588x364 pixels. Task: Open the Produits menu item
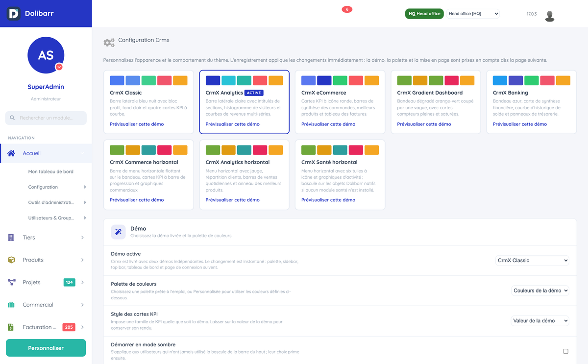tap(46, 260)
